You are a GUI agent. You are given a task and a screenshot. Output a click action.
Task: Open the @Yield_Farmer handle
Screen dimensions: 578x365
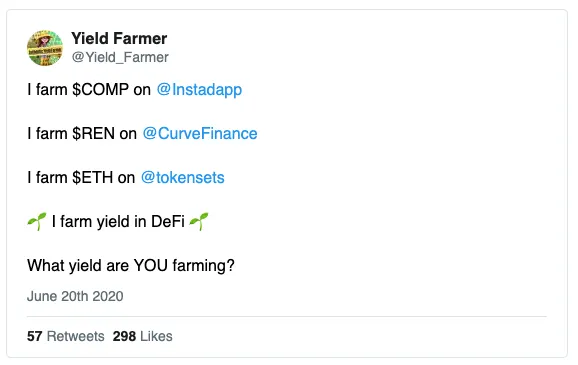click(x=120, y=57)
